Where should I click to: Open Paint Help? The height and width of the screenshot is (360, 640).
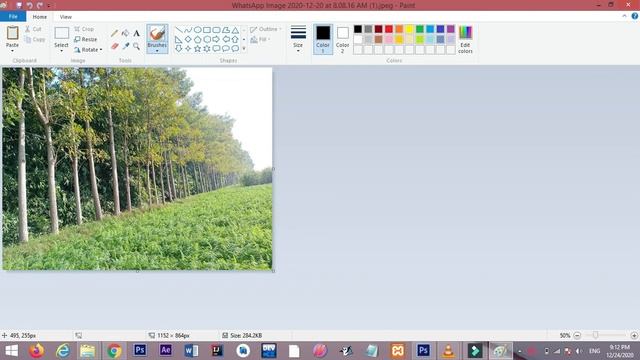pos(635,16)
